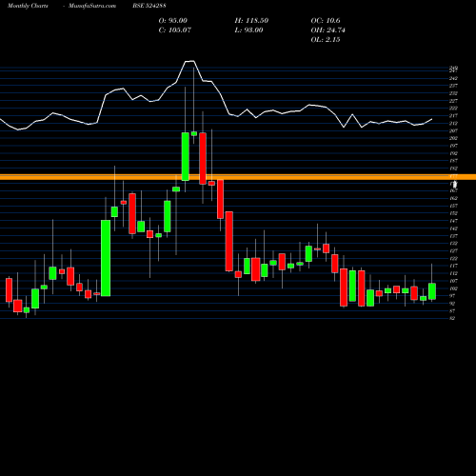Click the 212 price axis label
This screenshot has width=476, height=476.
(x=453, y=123)
